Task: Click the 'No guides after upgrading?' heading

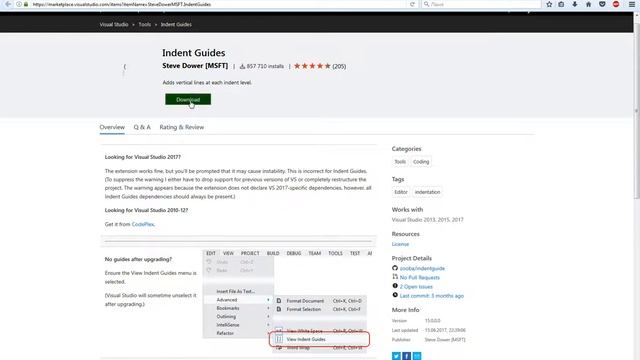Action: tap(138, 259)
